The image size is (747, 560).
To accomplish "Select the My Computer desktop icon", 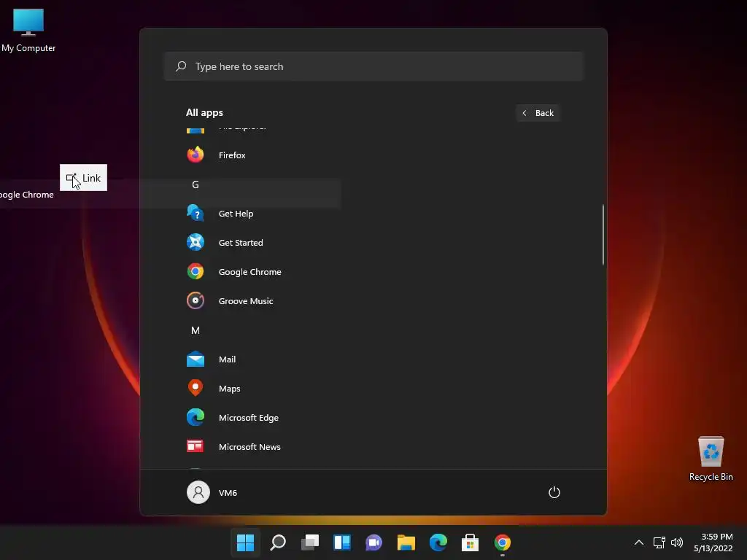I will click(x=28, y=31).
